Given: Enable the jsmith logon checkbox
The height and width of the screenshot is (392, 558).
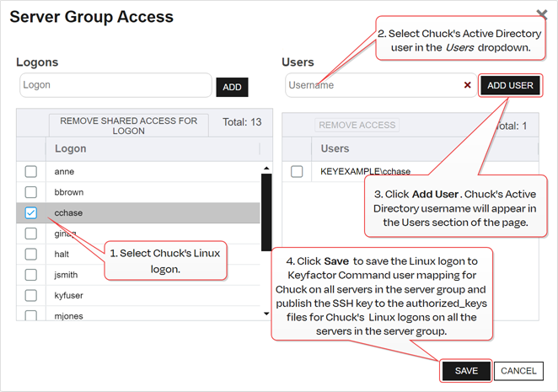Looking at the screenshot, I should tap(31, 275).
